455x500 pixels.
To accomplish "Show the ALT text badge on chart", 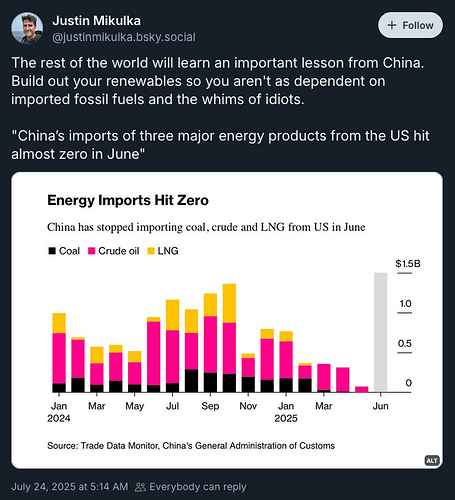I will pos(432,461).
